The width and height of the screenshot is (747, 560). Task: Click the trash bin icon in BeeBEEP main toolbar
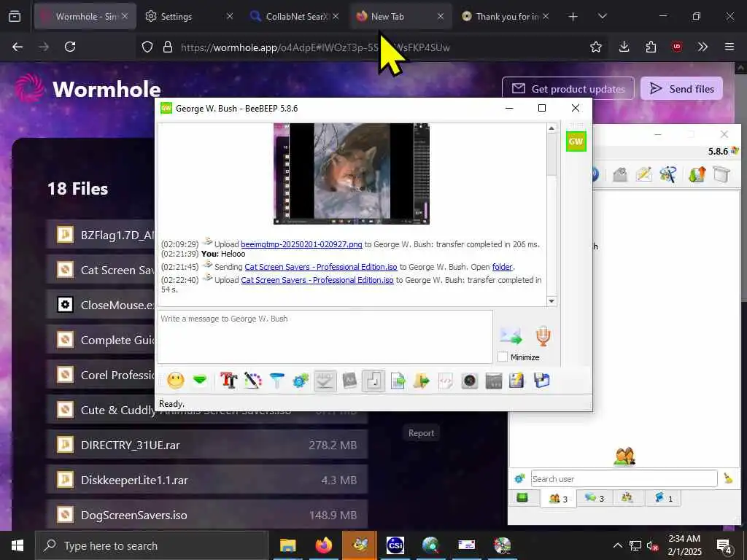[721, 174]
